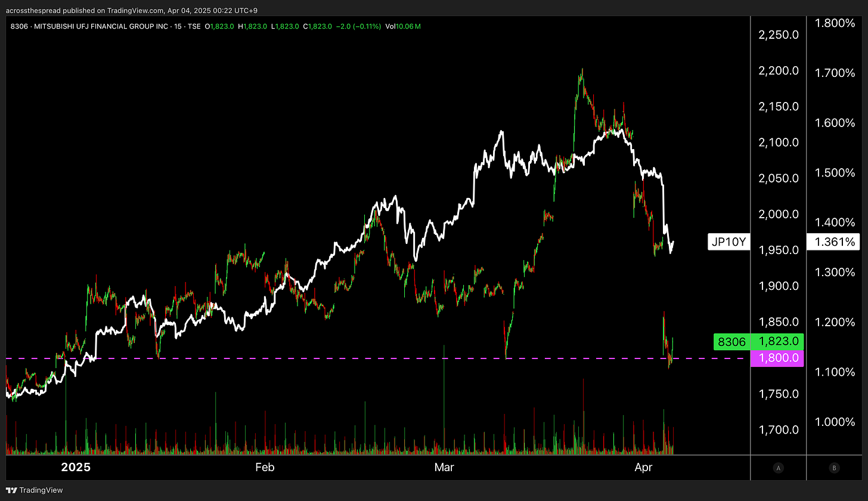This screenshot has width=868, height=501.
Task: Click the 2,100.0 price axis label
Action: tap(778, 142)
